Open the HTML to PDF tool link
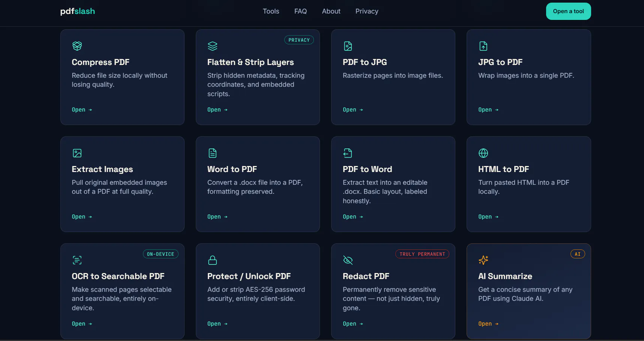Screen dimensions: 644x341 [488, 217]
